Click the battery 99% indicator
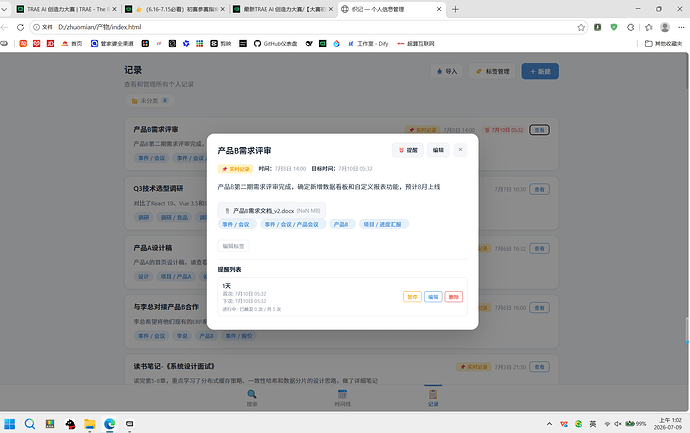This screenshot has width=690, height=433. (636, 424)
